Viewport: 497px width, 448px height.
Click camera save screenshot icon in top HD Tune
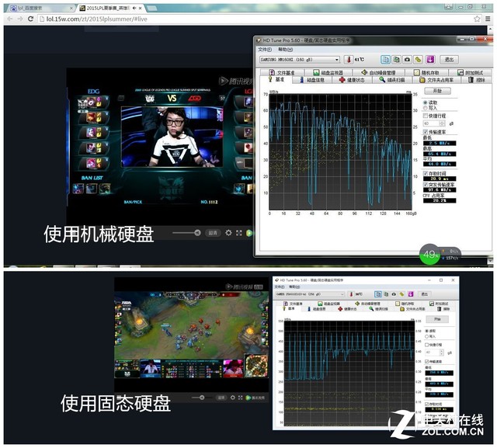point(407,59)
